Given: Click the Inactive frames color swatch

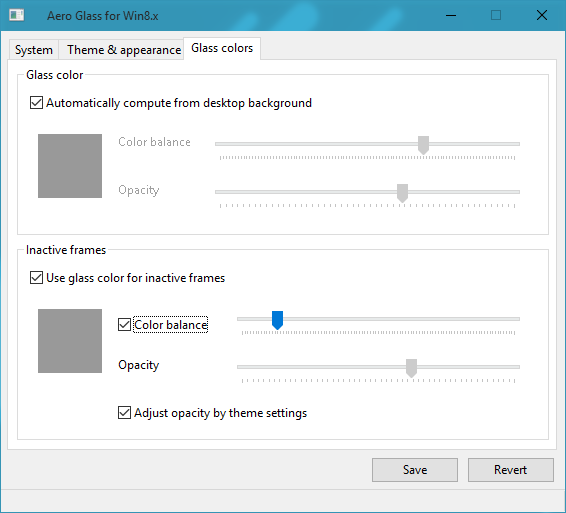Looking at the screenshot, I should tap(70, 341).
